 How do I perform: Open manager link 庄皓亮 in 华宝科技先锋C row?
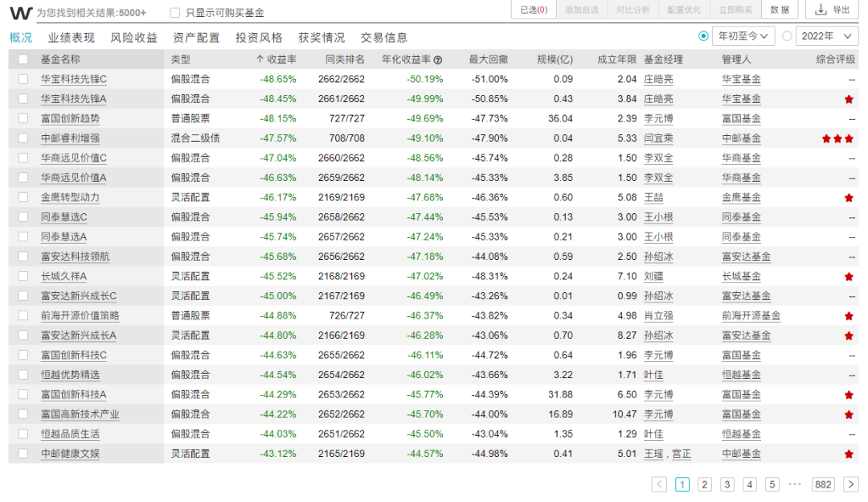click(x=659, y=79)
